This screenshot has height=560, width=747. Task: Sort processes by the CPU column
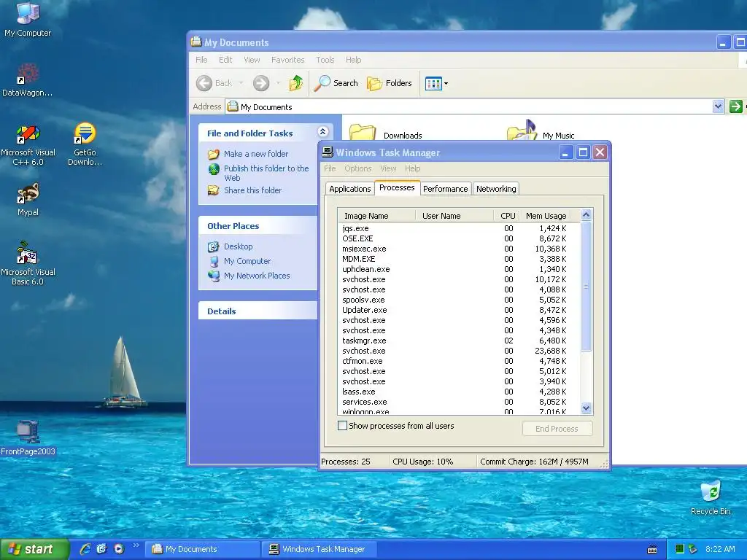pyautogui.click(x=506, y=216)
